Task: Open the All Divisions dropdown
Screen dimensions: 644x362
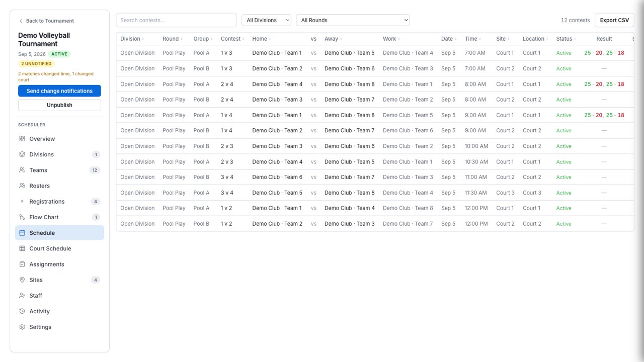Action: (x=266, y=20)
